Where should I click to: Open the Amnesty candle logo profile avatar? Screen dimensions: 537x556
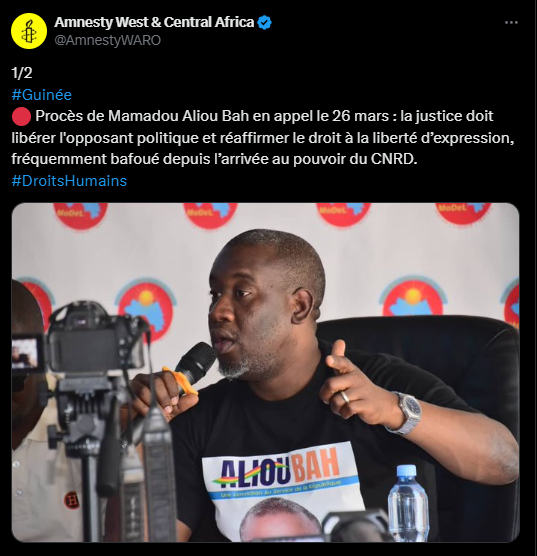tap(29, 31)
